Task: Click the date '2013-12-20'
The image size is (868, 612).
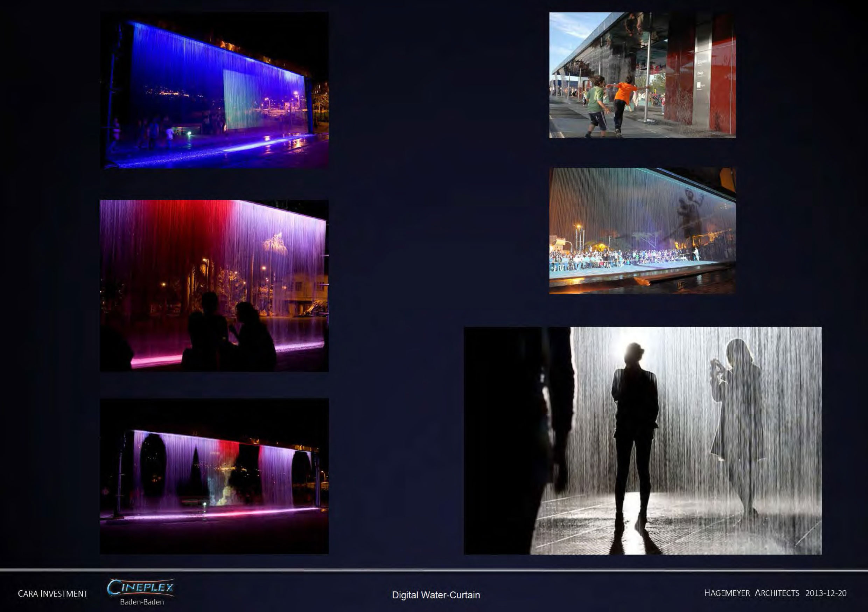Action: (x=826, y=593)
